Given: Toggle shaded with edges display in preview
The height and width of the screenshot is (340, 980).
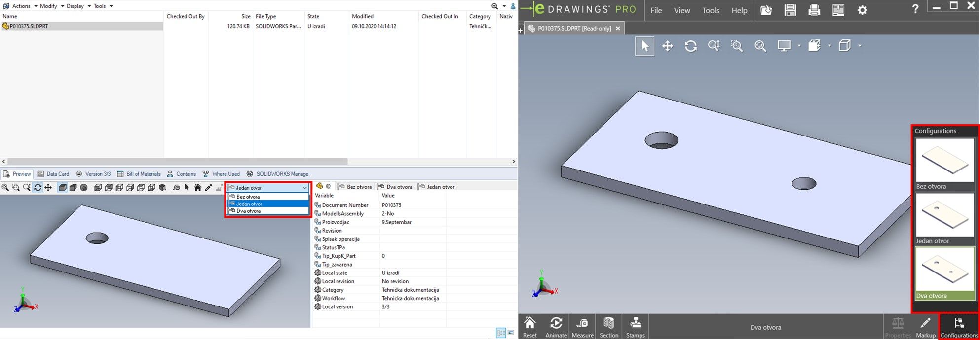Looking at the screenshot, I should pos(63,188).
